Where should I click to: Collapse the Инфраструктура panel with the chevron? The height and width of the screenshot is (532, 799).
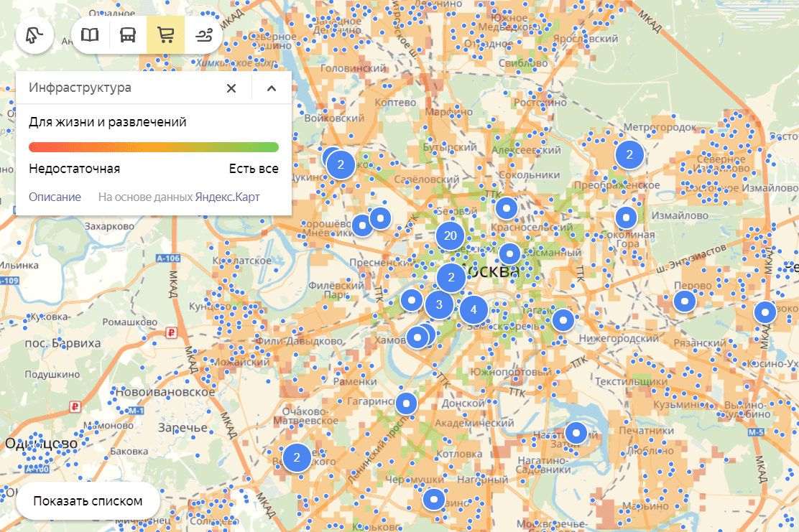(x=272, y=88)
